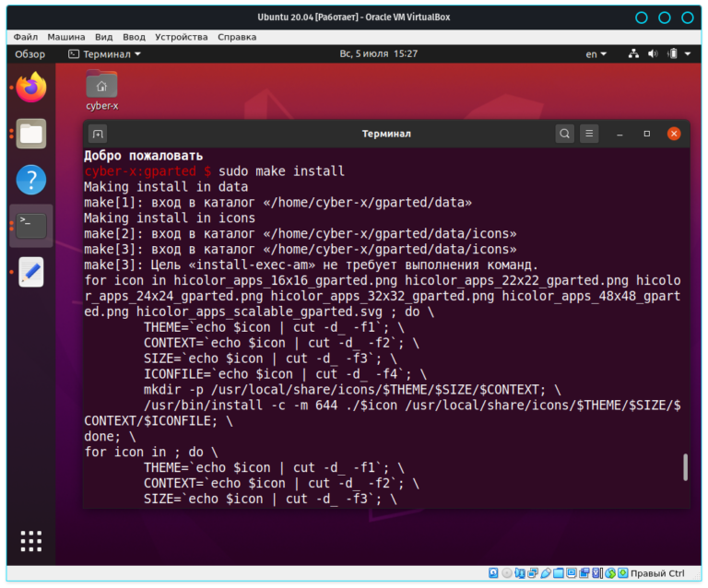Open the Help icon in the dock
The width and height of the screenshot is (708, 588).
30,180
